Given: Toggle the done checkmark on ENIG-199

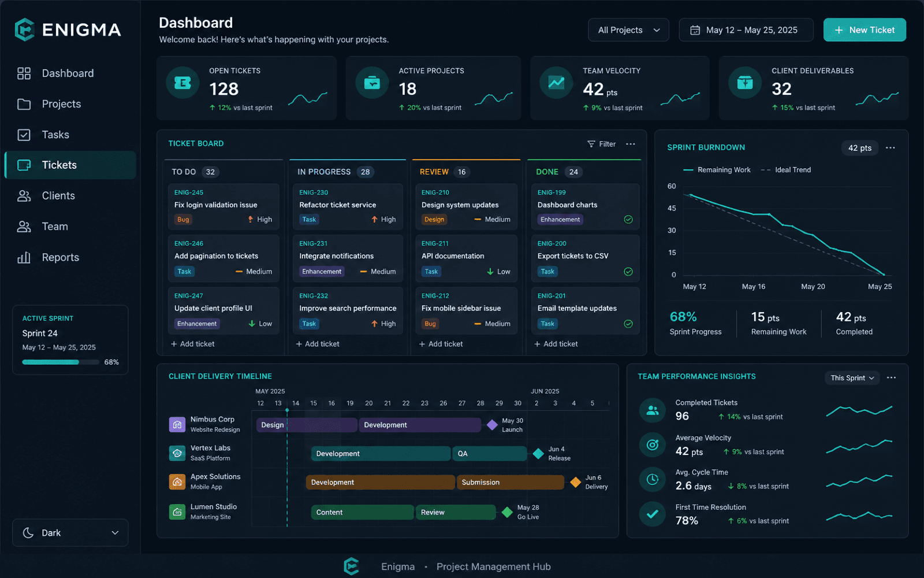Looking at the screenshot, I should coord(628,220).
